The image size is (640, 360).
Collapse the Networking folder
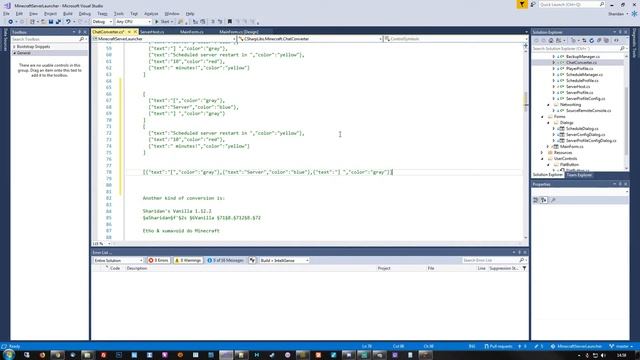(548, 105)
